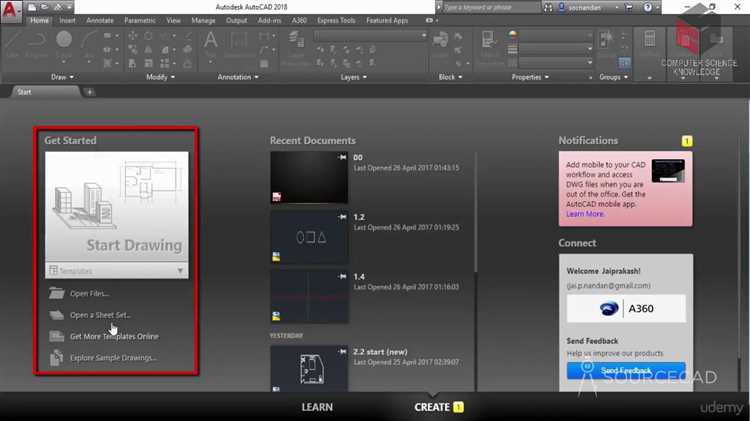
Task: Click the Open file icon in Quick Access toolbar
Action: point(44,7)
